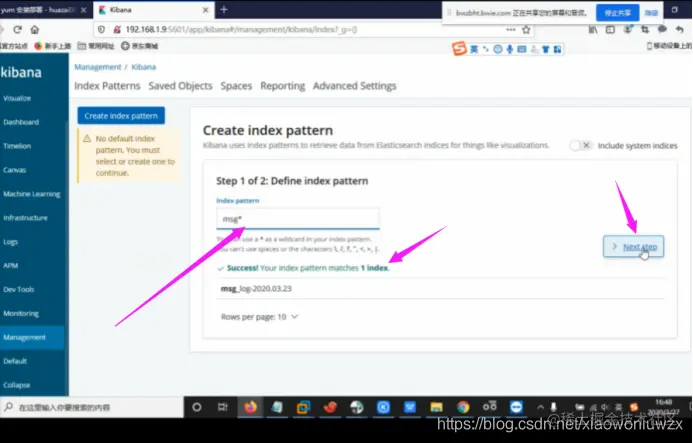693x443 pixels.
Task: Click the tracking protection shield icon
Action: (101, 30)
